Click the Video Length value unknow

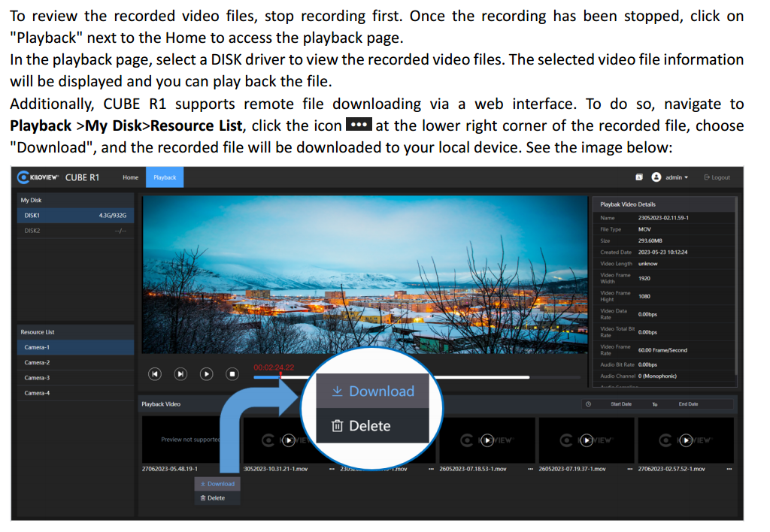pos(647,264)
